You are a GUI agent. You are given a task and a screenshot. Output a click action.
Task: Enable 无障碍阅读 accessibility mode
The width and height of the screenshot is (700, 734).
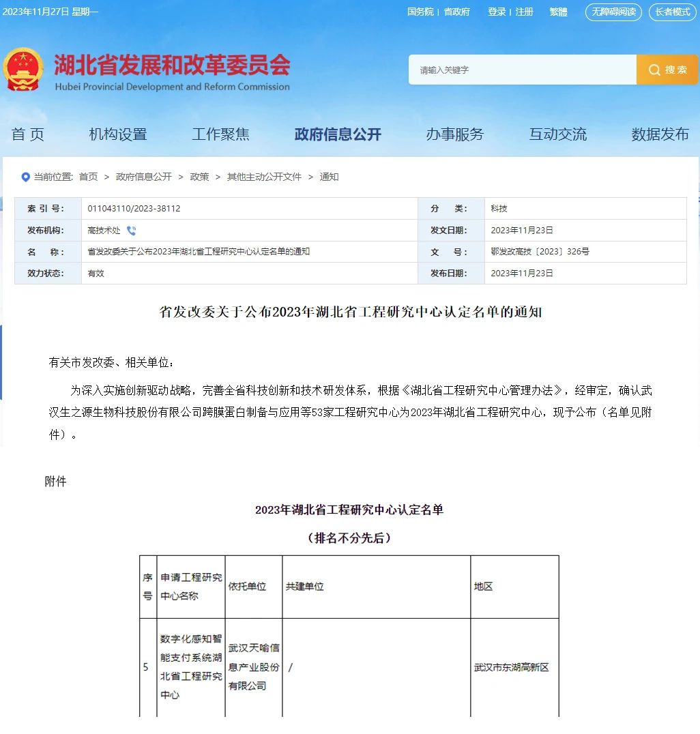pyautogui.click(x=613, y=12)
